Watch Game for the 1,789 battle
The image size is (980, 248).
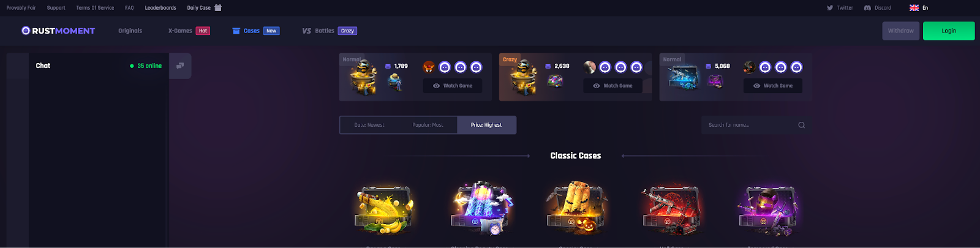pyautogui.click(x=453, y=86)
